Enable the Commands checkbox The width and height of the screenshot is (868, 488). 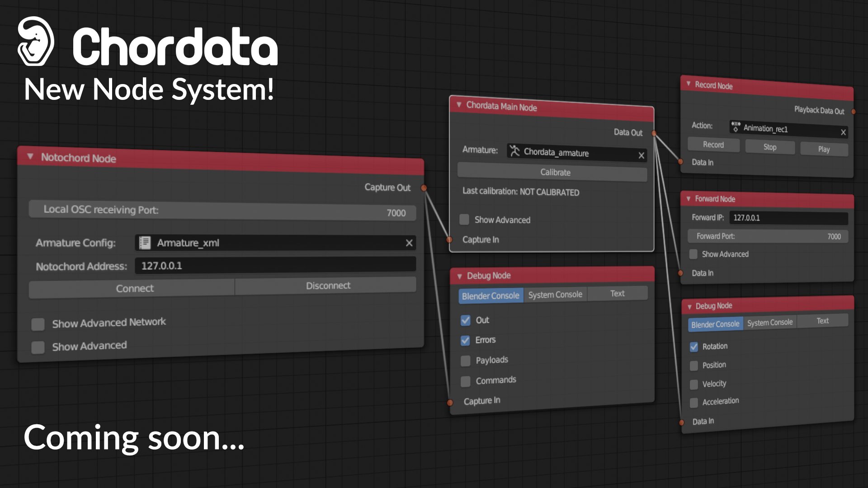tap(466, 381)
